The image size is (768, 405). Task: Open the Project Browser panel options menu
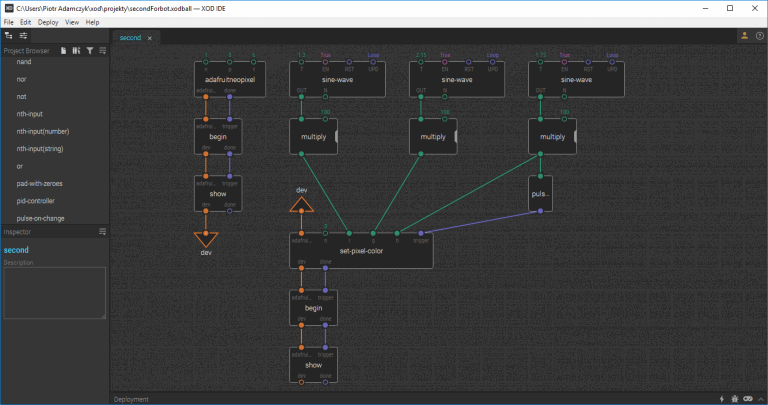tap(102, 49)
